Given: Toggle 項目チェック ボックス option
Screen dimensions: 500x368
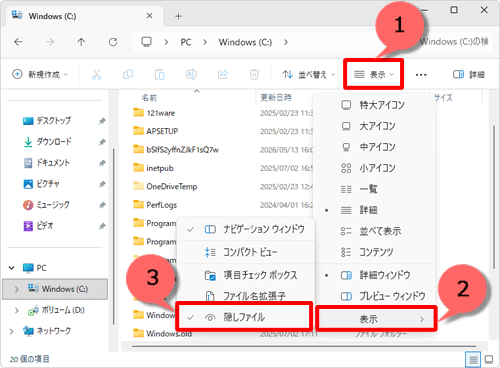Looking at the screenshot, I should (x=246, y=275).
